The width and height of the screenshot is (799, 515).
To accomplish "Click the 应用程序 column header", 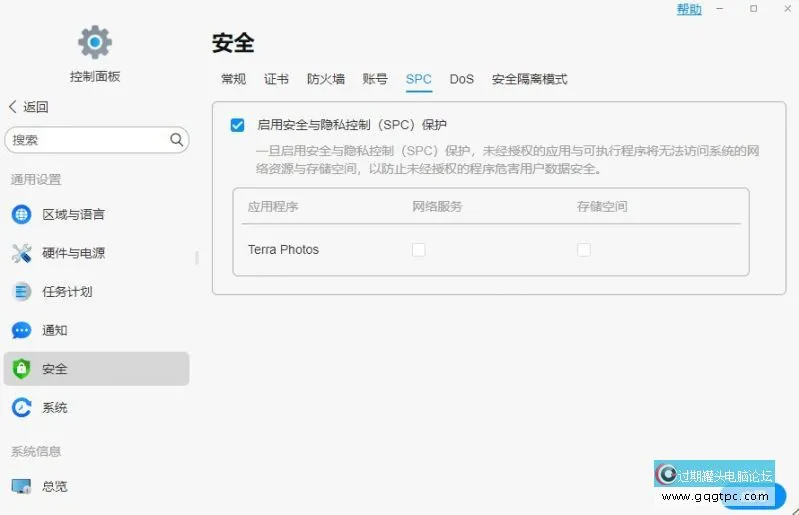I will [x=273, y=206].
